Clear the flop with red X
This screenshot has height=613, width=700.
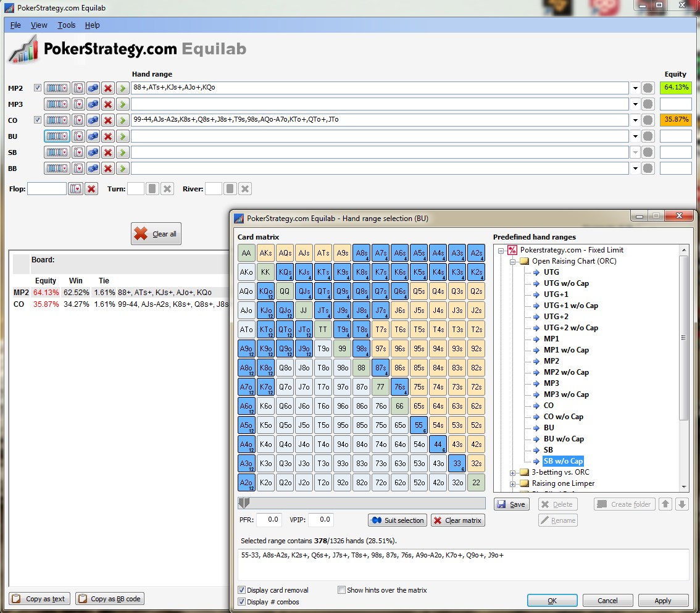click(x=91, y=189)
